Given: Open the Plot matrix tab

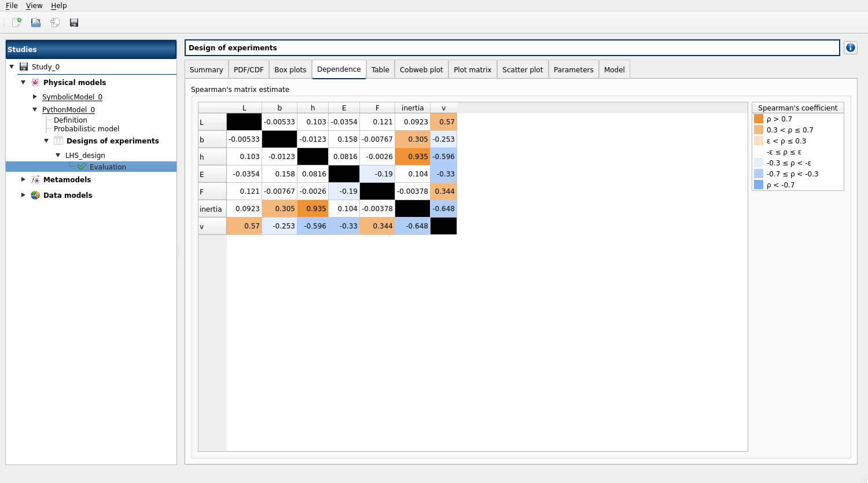Looking at the screenshot, I should [x=473, y=69].
